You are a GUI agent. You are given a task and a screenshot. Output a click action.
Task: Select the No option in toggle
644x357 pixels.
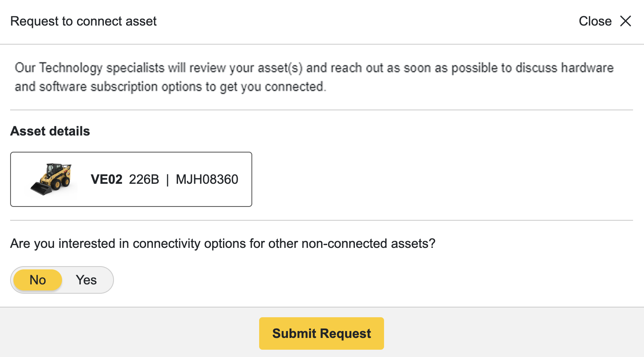click(x=38, y=280)
